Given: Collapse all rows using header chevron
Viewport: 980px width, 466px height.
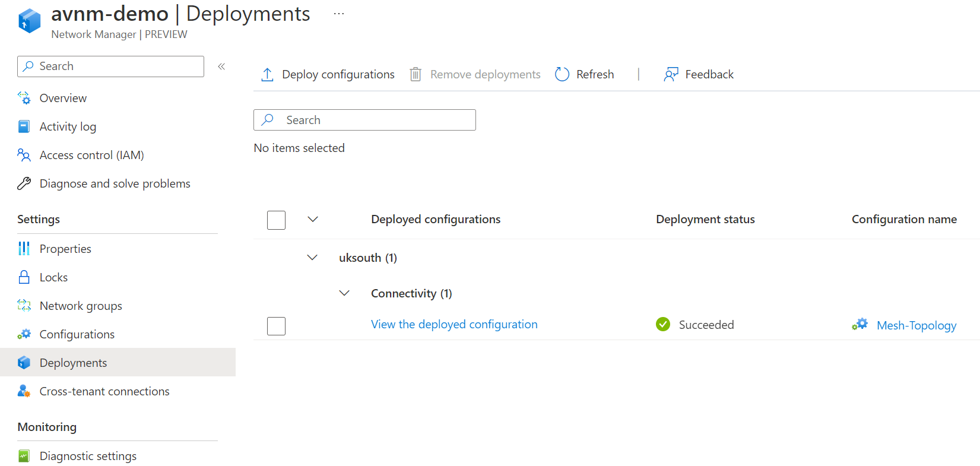Looking at the screenshot, I should coord(313,220).
